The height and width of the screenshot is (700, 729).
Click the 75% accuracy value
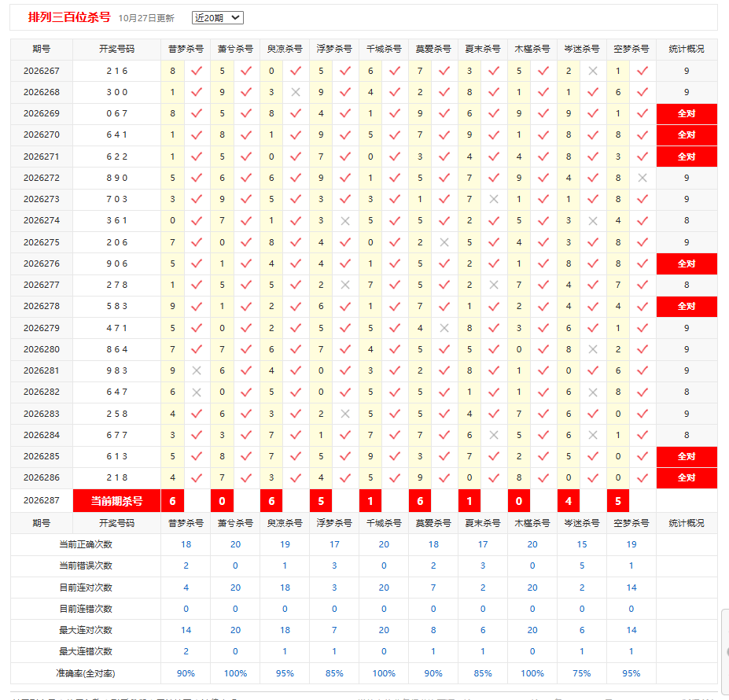point(582,673)
